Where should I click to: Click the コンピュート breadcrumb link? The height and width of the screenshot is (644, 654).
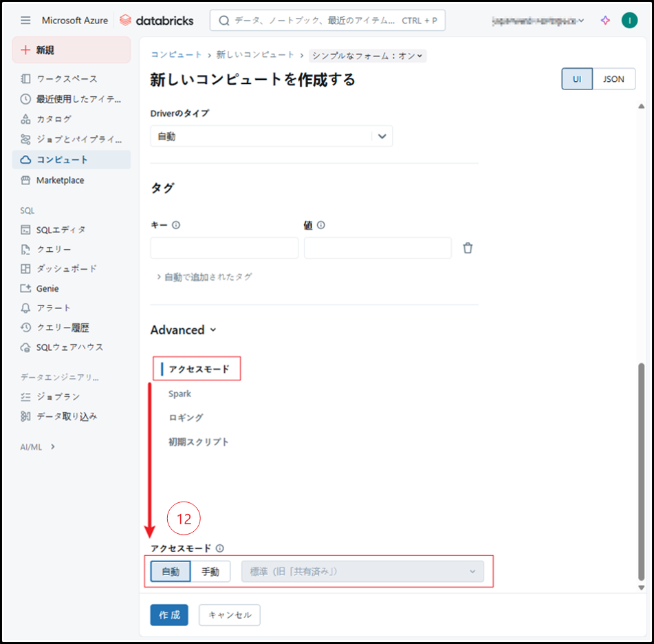(x=176, y=54)
